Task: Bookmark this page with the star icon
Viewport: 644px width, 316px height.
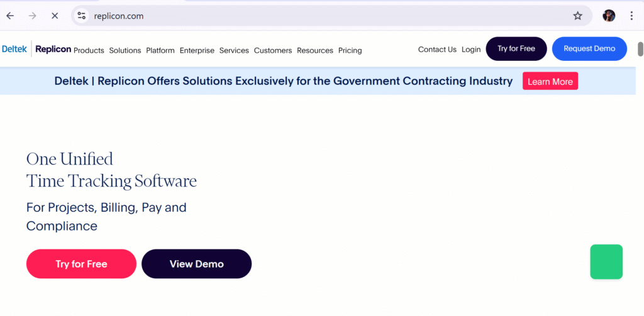Action: (577, 16)
